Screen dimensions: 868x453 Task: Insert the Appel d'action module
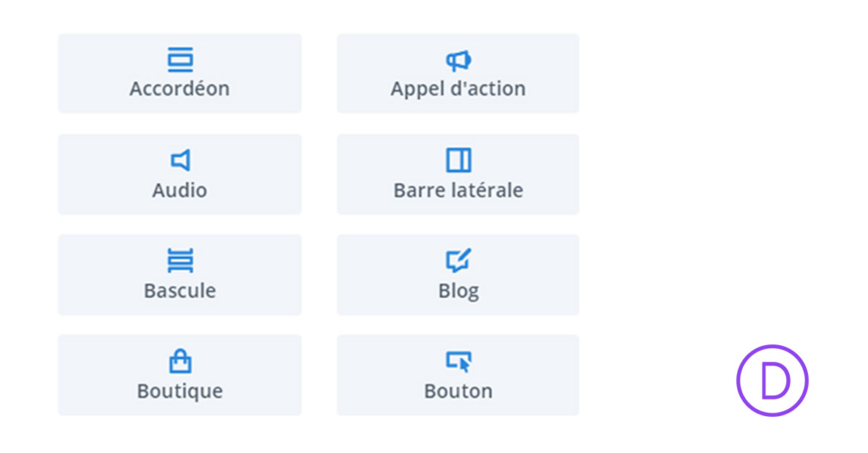458,72
